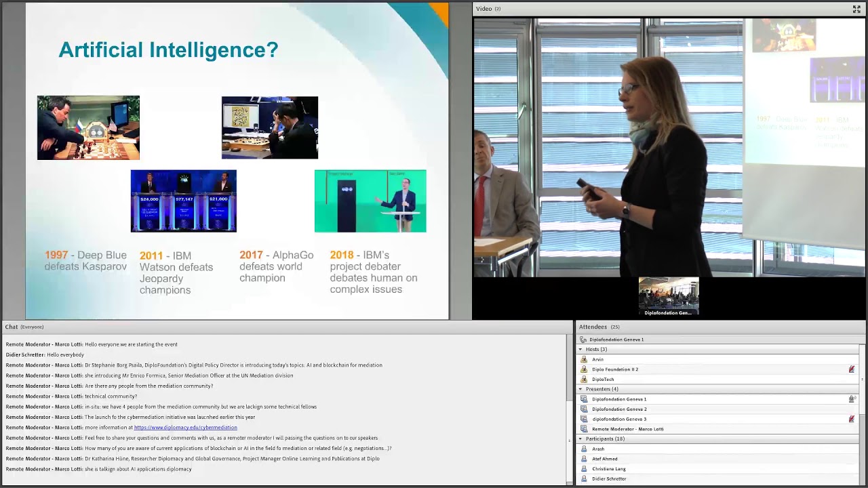
Task: Click the active microphone icon for Diplofondation Geneva 1
Action: [852, 399]
